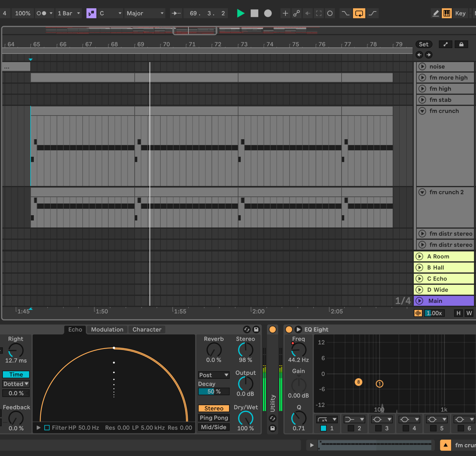Toggle the arrangement loop icon
Image resolution: width=476 pixels, height=456 pixels.
point(359,13)
